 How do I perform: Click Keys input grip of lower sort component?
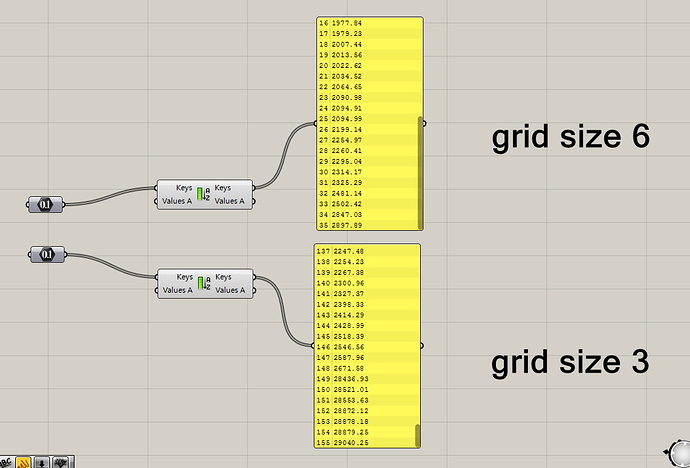point(156,277)
